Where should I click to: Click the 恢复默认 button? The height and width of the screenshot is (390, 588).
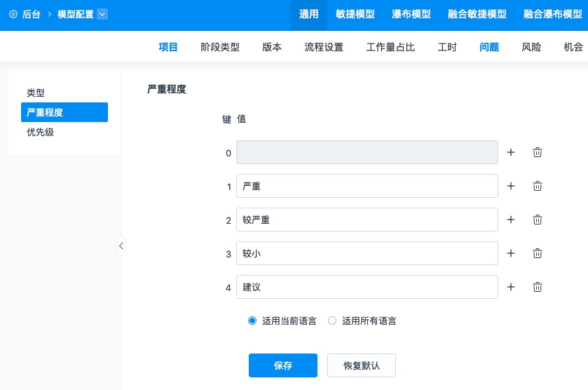coord(362,365)
